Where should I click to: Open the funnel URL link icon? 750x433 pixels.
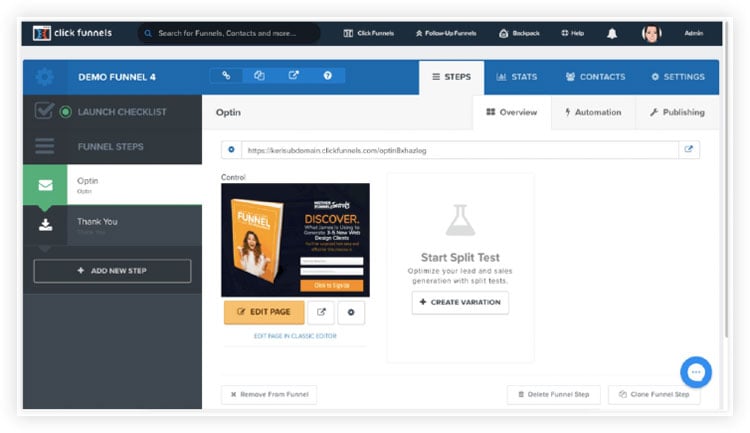226,76
